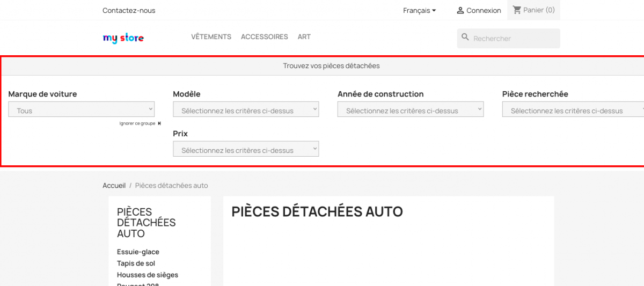Open the Prix dropdown
The image size is (644, 286).
246,149
